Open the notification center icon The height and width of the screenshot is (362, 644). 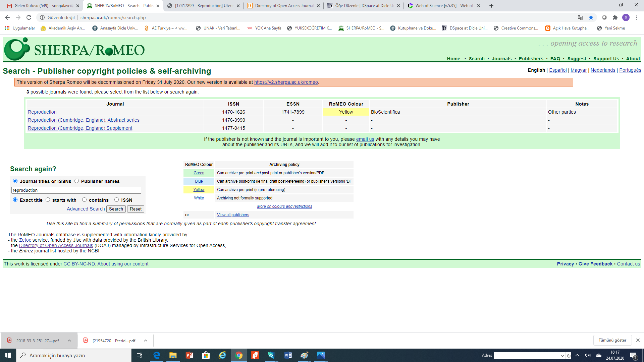point(633,356)
